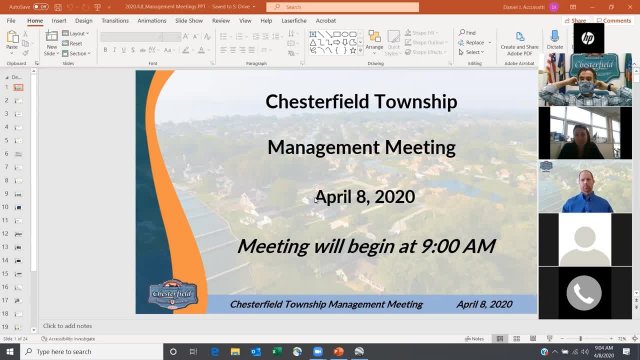
Task: Toggle the AutoSave switch
Action: pos(40,7)
